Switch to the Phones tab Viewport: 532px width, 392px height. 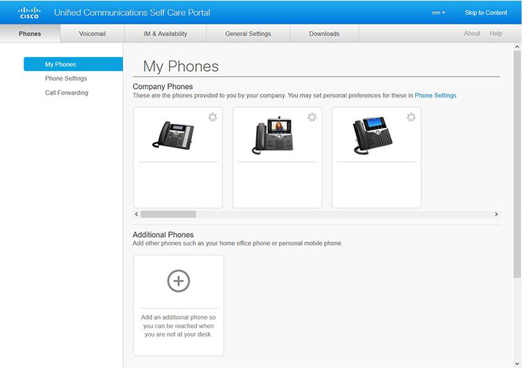pyautogui.click(x=30, y=33)
